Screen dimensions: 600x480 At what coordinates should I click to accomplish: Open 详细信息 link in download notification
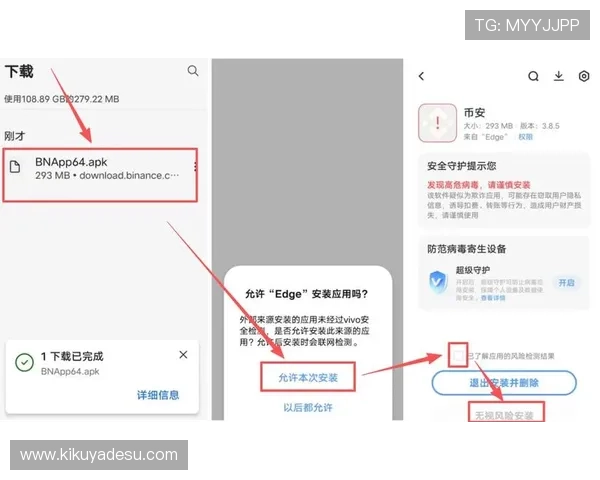[x=158, y=395]
